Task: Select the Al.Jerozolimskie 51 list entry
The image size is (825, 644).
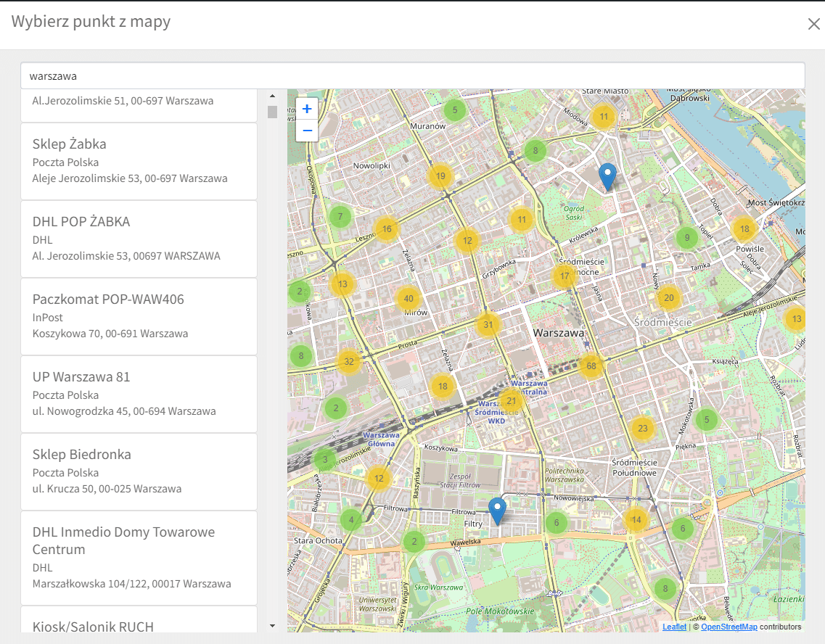Action: [139, 105]
